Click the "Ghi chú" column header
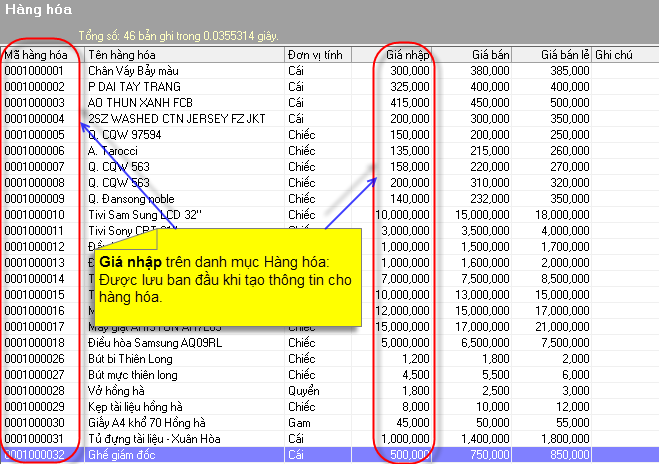Screen dimensions: 659x464 pos(614,55)
